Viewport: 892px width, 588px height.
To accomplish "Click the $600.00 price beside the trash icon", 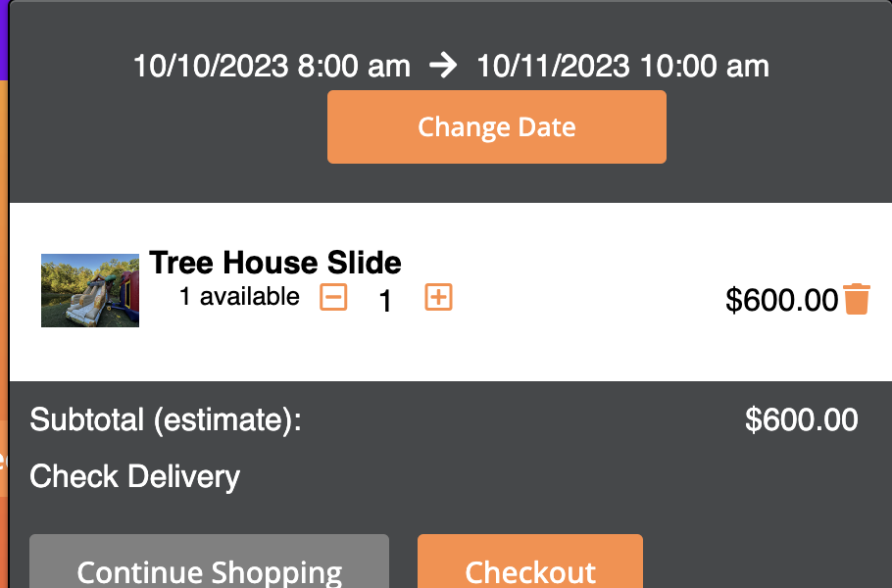I will coord(781,300).
